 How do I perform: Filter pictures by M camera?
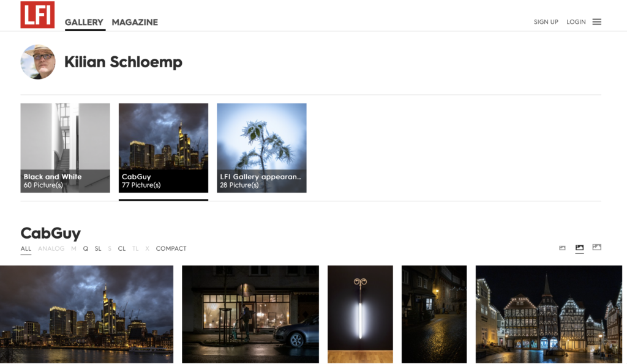point(73,248)
